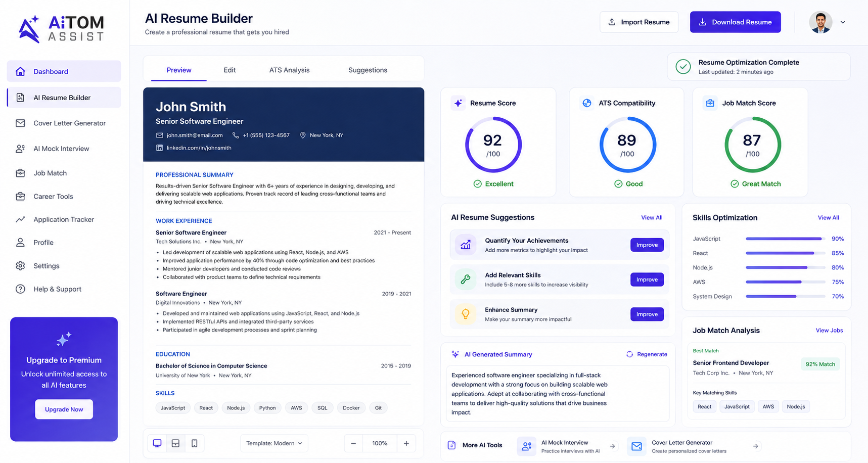This screenshot has height=463, width=868.
Task: Switch to mobile phone preview icon
Action: pyautogui.click(x=194, y=443)
